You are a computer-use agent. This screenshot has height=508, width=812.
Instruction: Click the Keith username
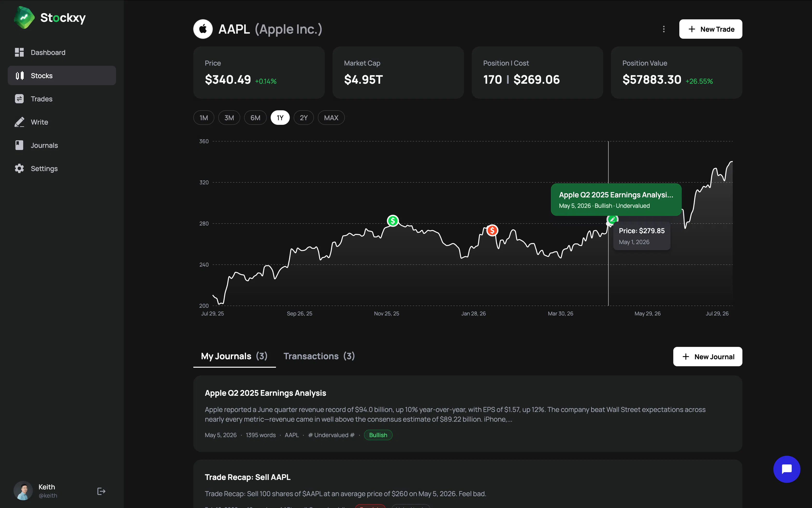(x=47, y=487)
